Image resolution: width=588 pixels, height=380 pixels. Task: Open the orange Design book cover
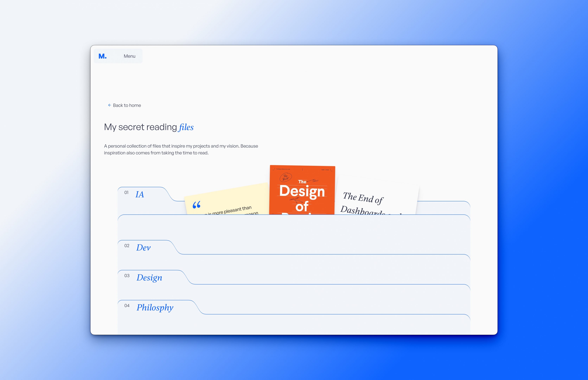point(302,190)
